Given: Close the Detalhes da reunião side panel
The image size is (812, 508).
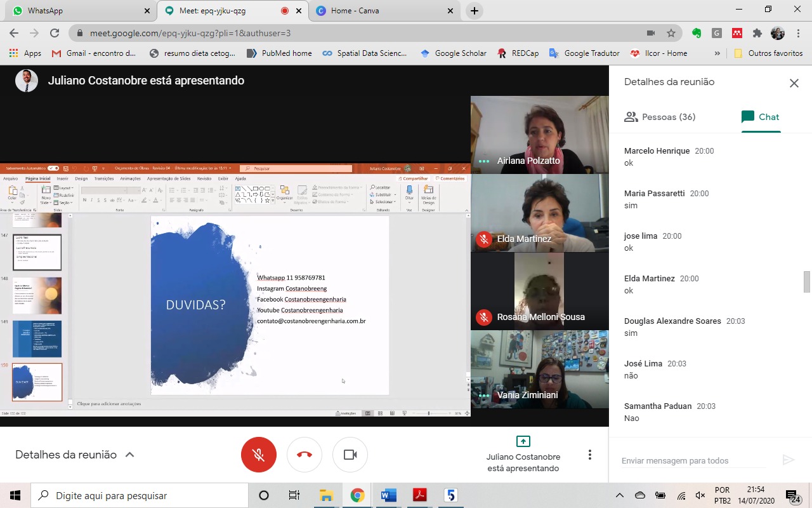Looking at the screenshot, I should tap(794, 83).
